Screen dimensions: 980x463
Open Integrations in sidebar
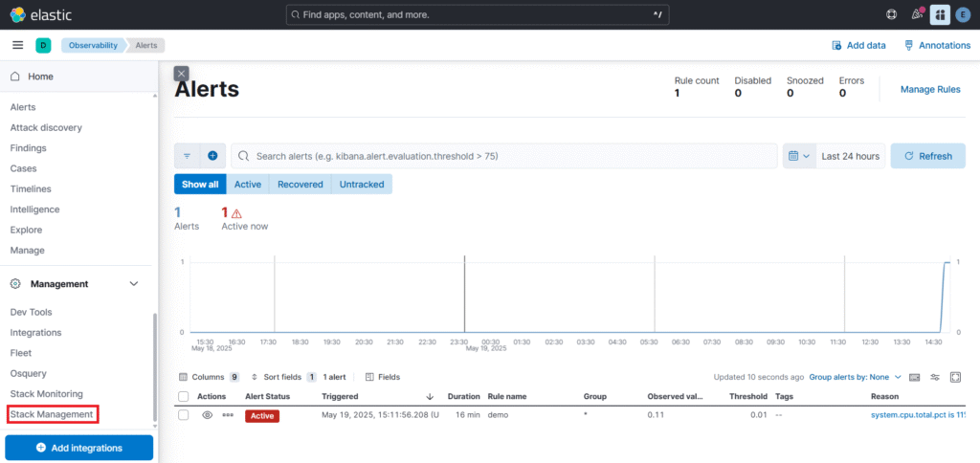pyautogui.click(x=35, y=332)
